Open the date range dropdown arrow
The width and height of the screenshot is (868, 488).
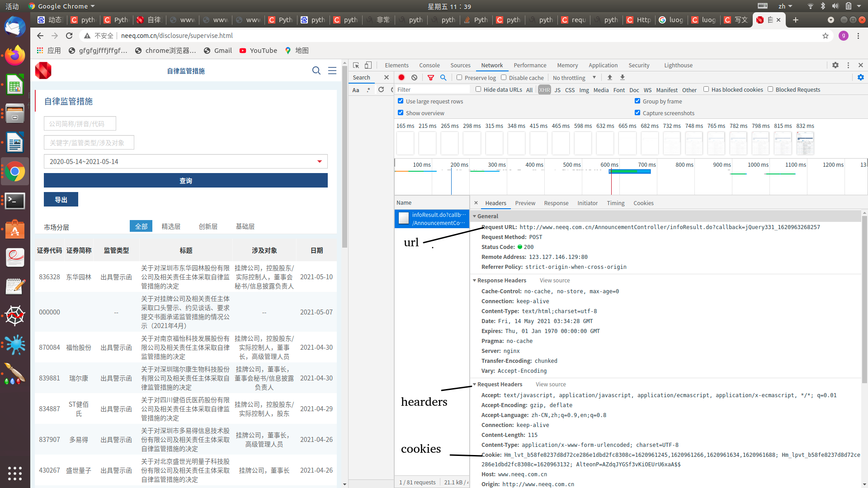[x=320, y=161]
